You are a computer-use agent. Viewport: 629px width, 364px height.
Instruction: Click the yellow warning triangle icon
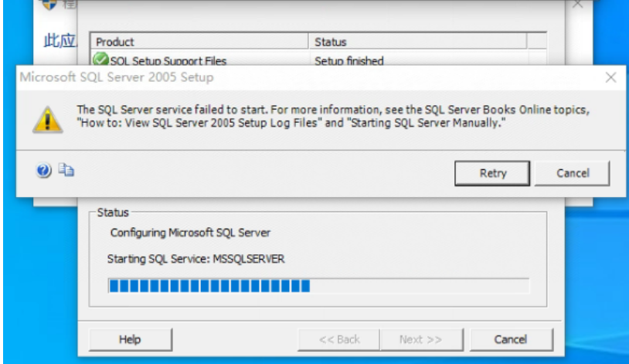[x=48, y=120]
